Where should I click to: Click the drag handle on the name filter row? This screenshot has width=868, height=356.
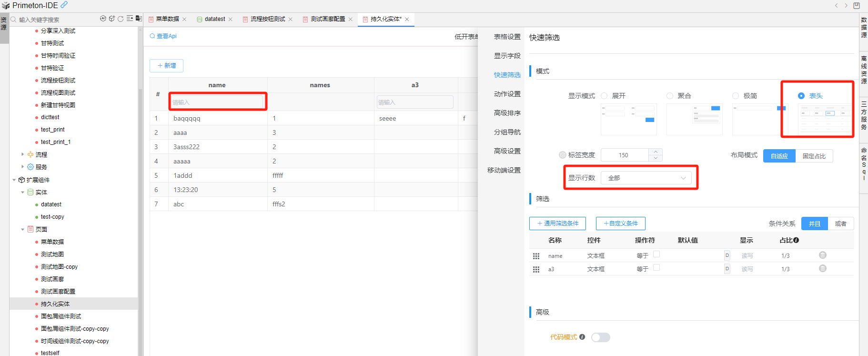pos(536,256)
